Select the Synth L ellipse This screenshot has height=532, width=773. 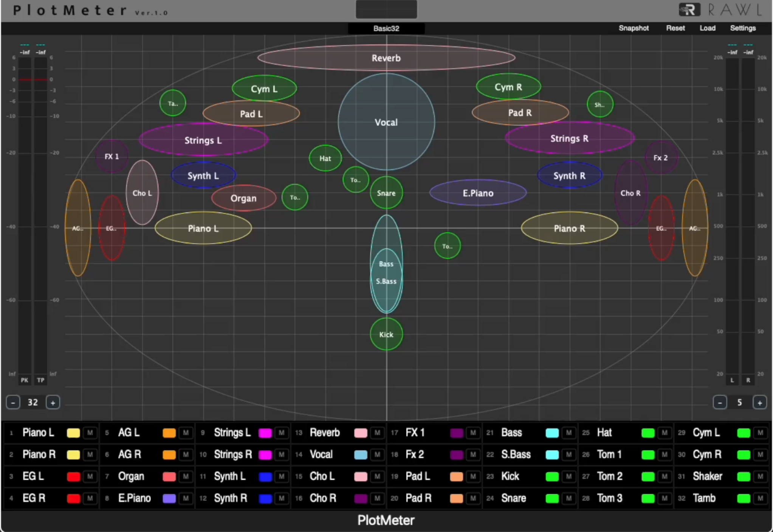203,175
